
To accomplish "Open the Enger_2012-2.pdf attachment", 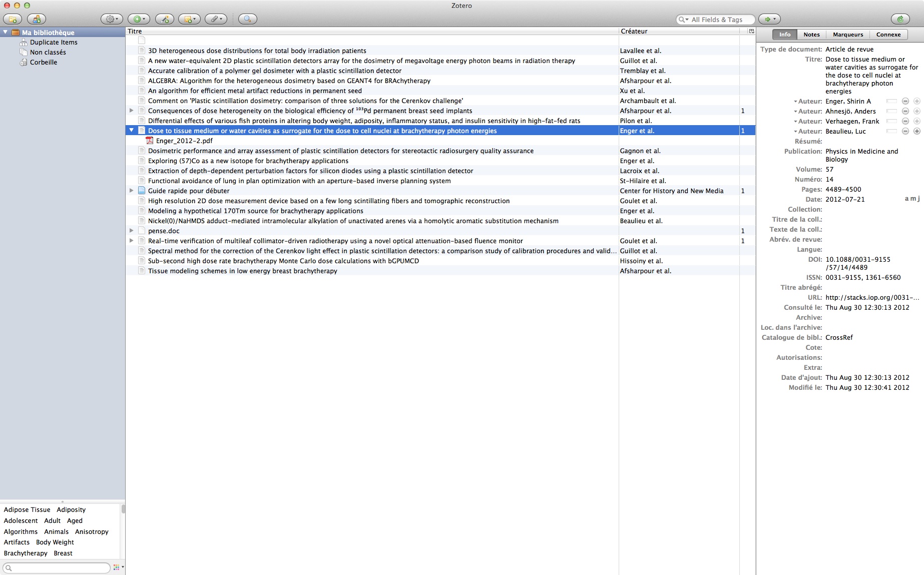I will pos(184,141).
